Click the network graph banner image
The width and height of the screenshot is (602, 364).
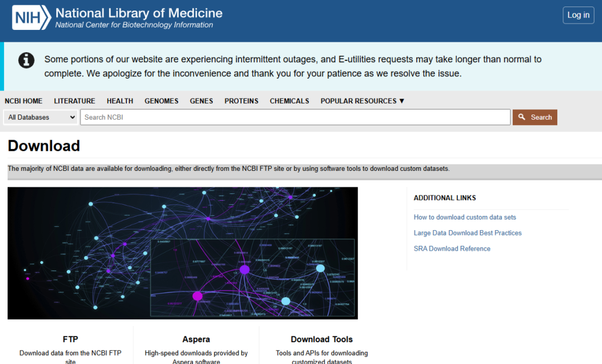(x=182, y=253)
